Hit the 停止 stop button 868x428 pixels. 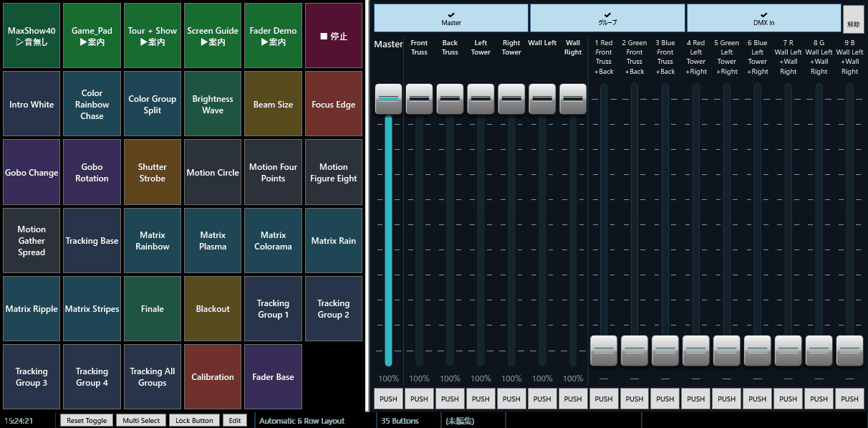(334, 36)
